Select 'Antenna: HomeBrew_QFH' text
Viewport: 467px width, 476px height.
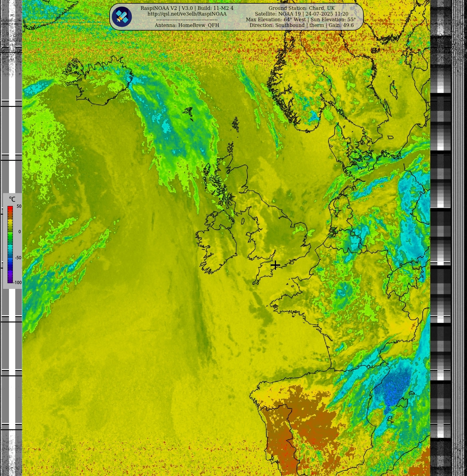[187, 25]
